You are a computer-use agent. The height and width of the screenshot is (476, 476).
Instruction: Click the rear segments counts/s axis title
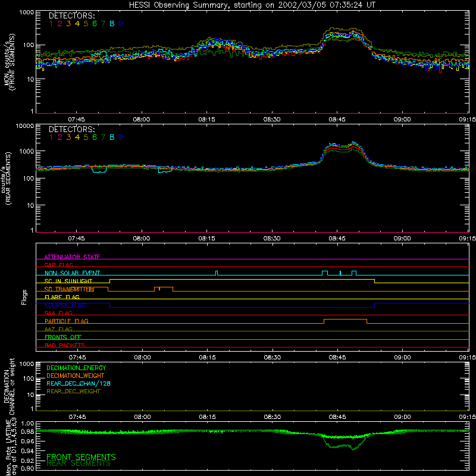pos(6,178)
